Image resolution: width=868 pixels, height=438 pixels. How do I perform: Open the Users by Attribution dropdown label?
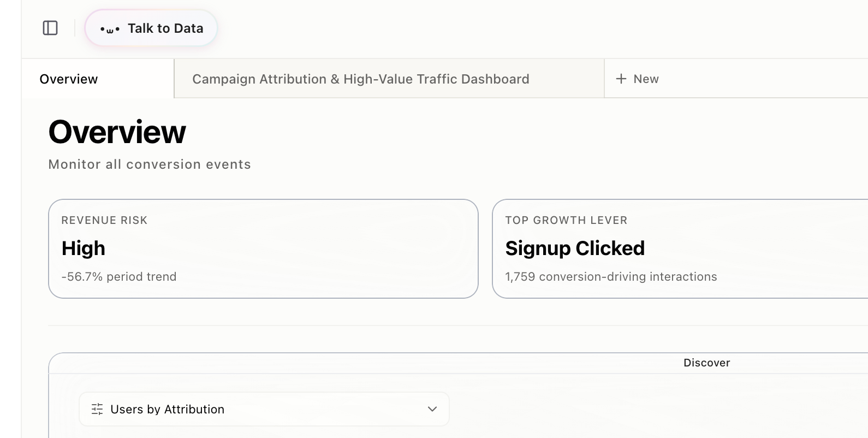tap(167, 409)
